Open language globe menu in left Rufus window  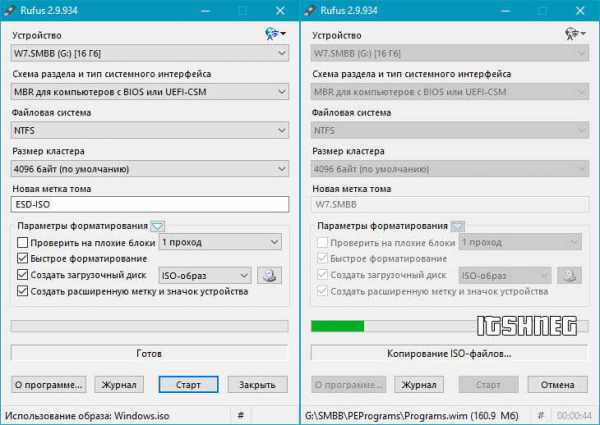[275, 34]
